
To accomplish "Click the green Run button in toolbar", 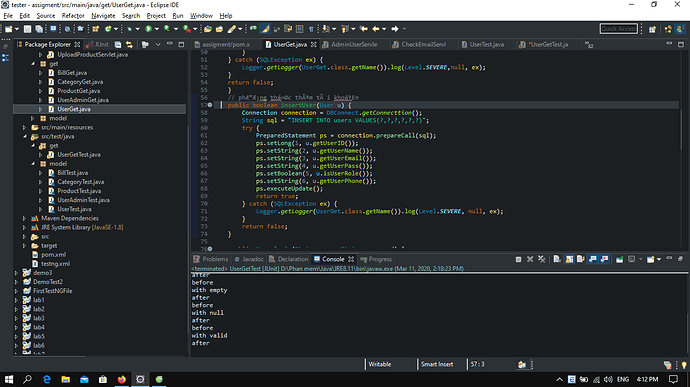I will 148,29.
